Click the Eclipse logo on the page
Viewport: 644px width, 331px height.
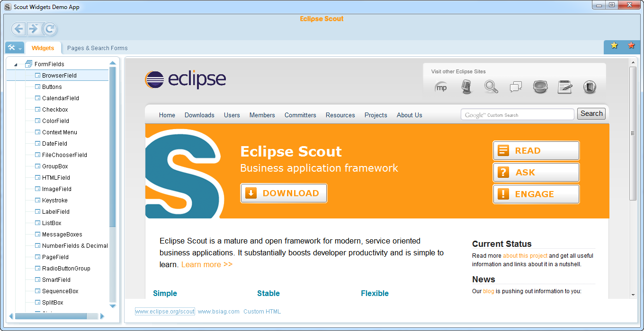[x=185, y=80]
